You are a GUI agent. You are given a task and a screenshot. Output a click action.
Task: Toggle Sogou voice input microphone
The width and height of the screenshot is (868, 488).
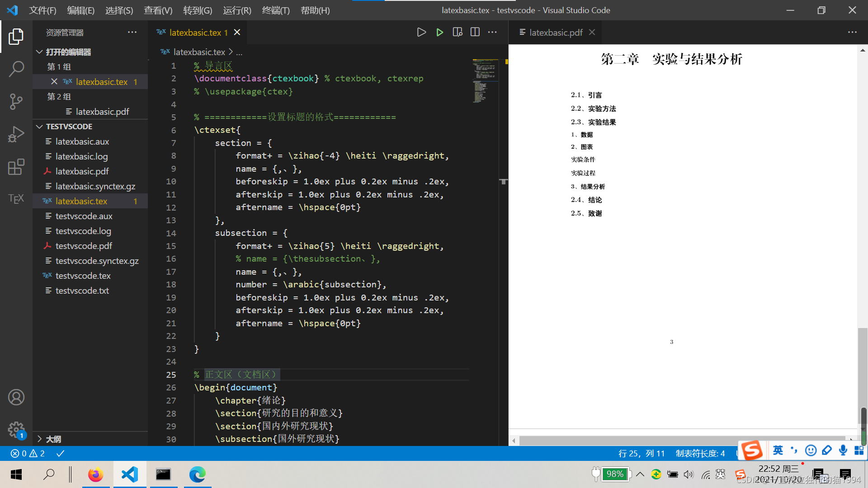click(x=843, y=450)
